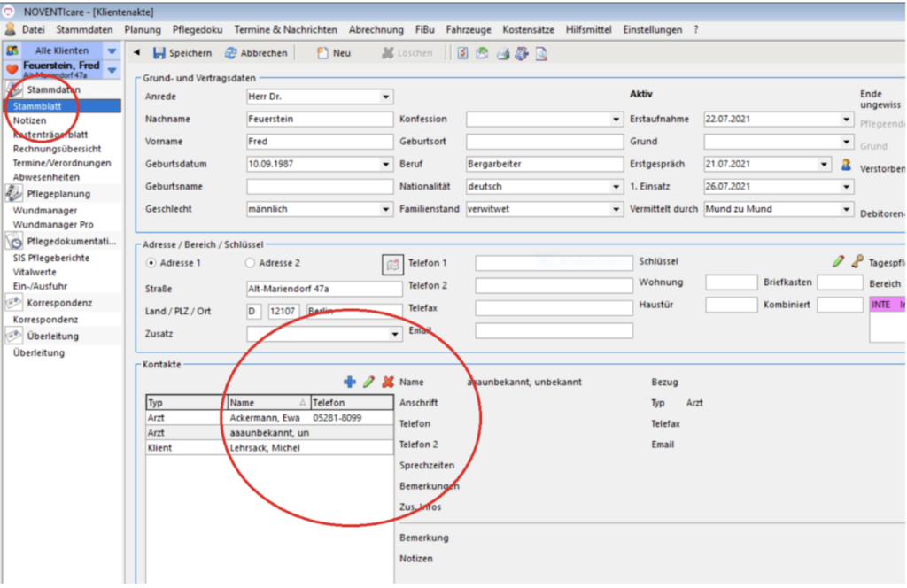Click the person icon beside Erstgespräch
The image size is (907, 588).
(846, 165)
